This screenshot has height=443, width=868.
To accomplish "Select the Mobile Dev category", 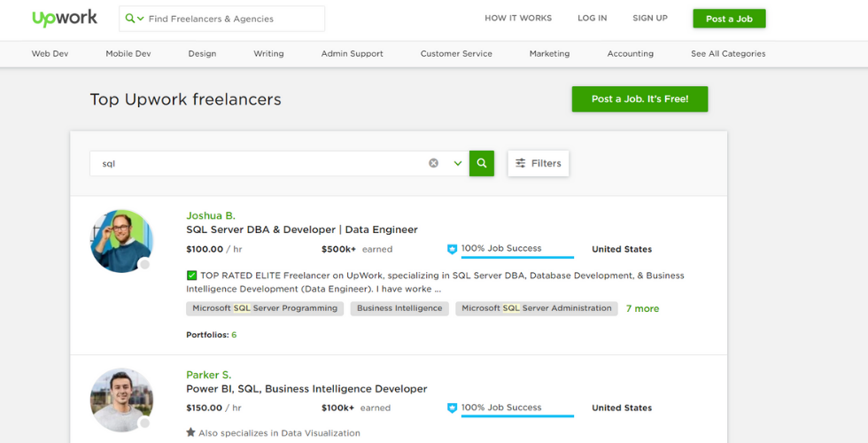I will click(x=128, y=54).
